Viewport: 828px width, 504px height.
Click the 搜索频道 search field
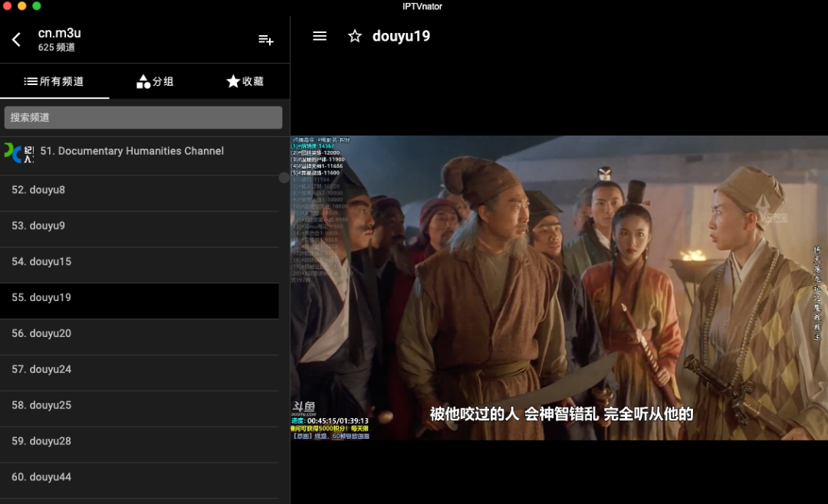point(143,117)
